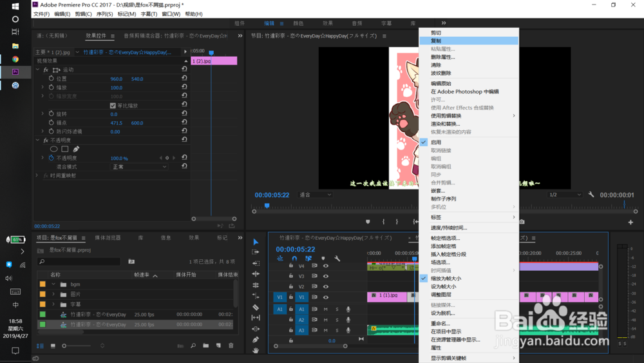644x363 pixels.
Task: Open playback resolution 1/2 dropdown
Action: point(565,195)
